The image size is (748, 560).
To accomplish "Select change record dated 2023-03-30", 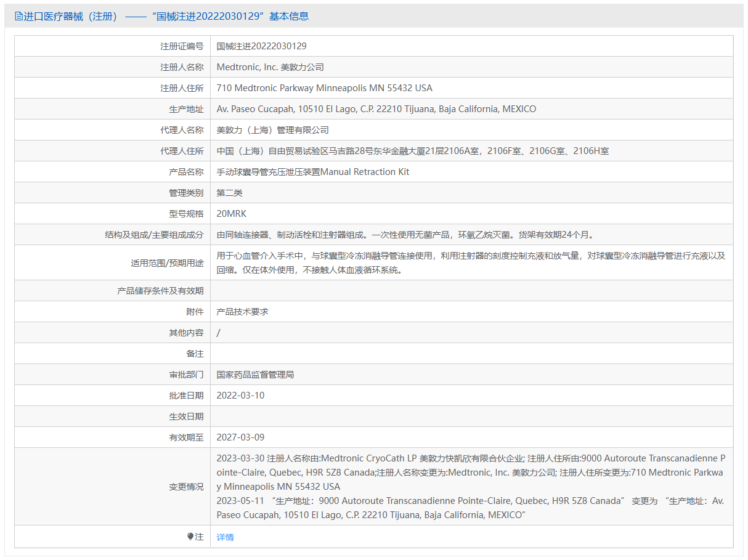I will click(471, 473).
